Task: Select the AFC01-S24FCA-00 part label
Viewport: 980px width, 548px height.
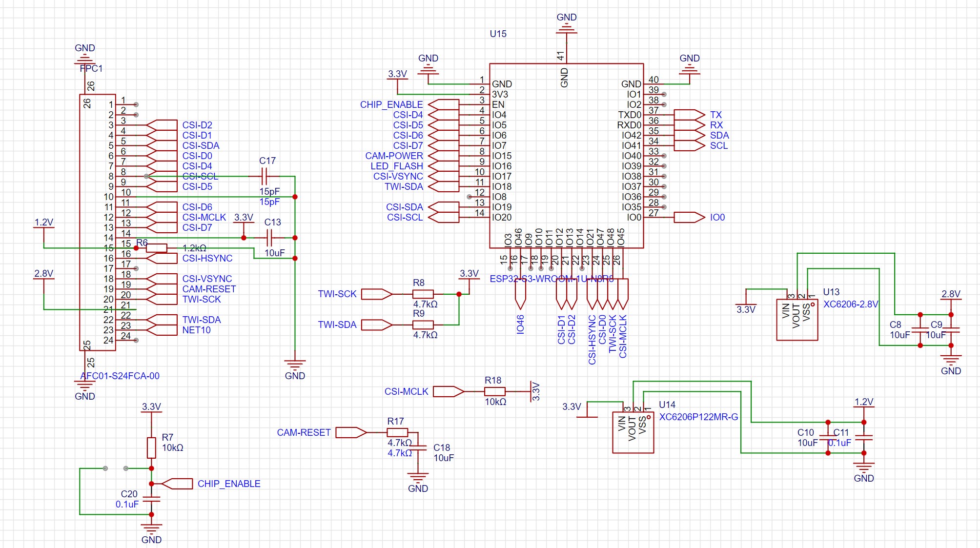Action: tap(120, 376)
